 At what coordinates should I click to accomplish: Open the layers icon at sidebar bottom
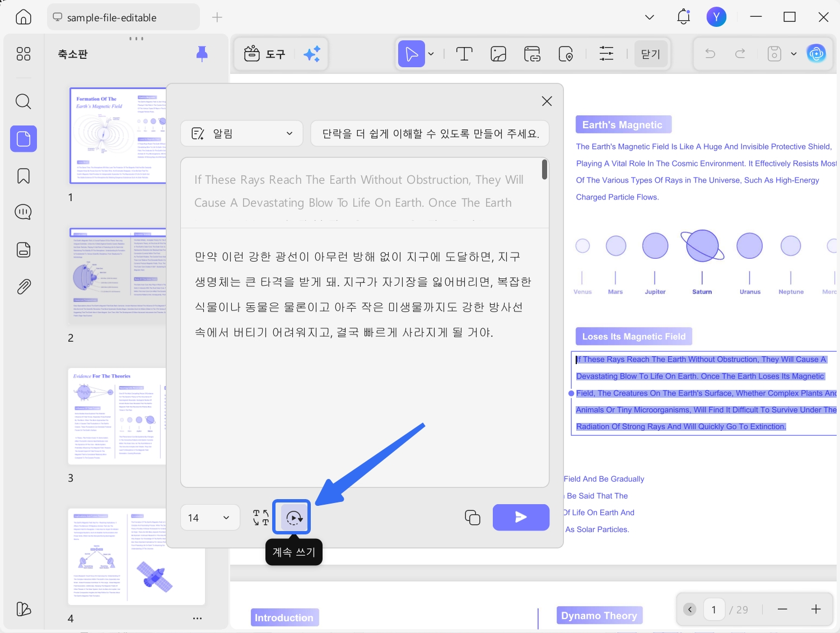click(x=24, y=609)
